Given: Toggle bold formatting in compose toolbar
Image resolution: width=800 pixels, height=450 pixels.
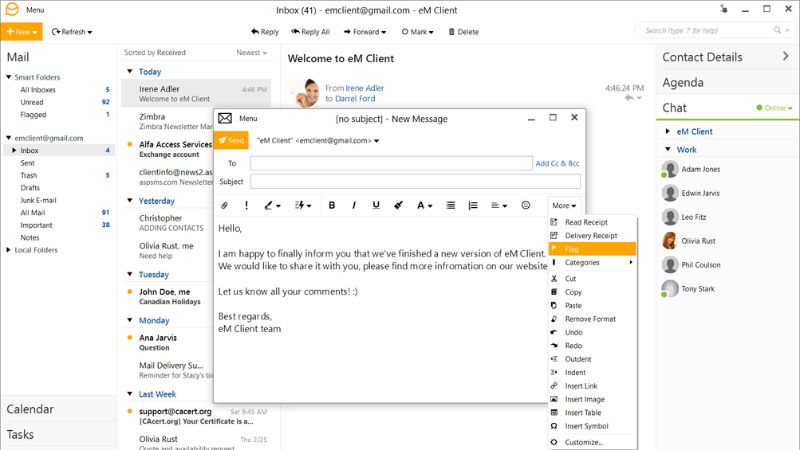Looking at the screenshot, I should [x=332, y=205].
